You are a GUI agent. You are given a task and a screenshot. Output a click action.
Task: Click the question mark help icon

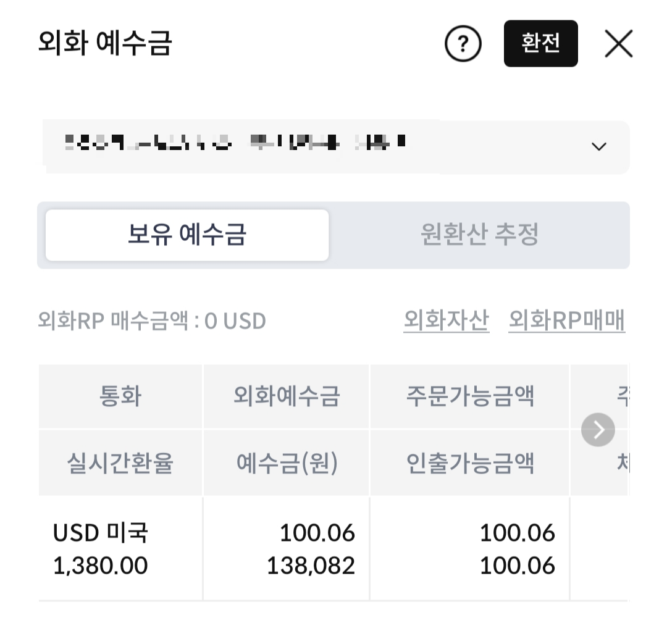pos(463,43)
